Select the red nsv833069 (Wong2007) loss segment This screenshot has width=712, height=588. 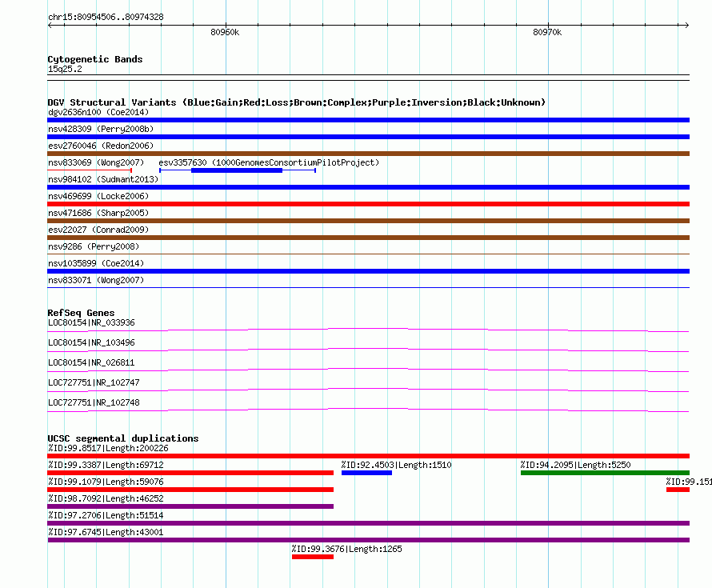90,170
